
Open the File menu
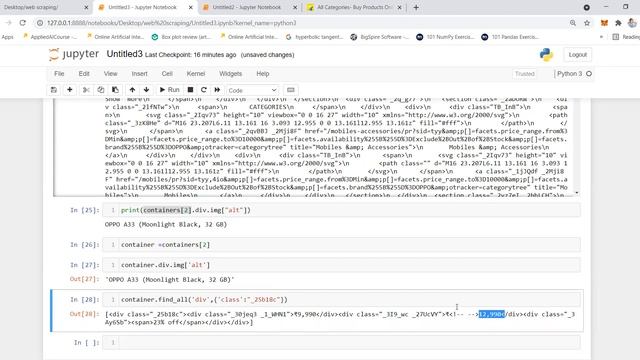pyautogui.click(x=59, y=73)
